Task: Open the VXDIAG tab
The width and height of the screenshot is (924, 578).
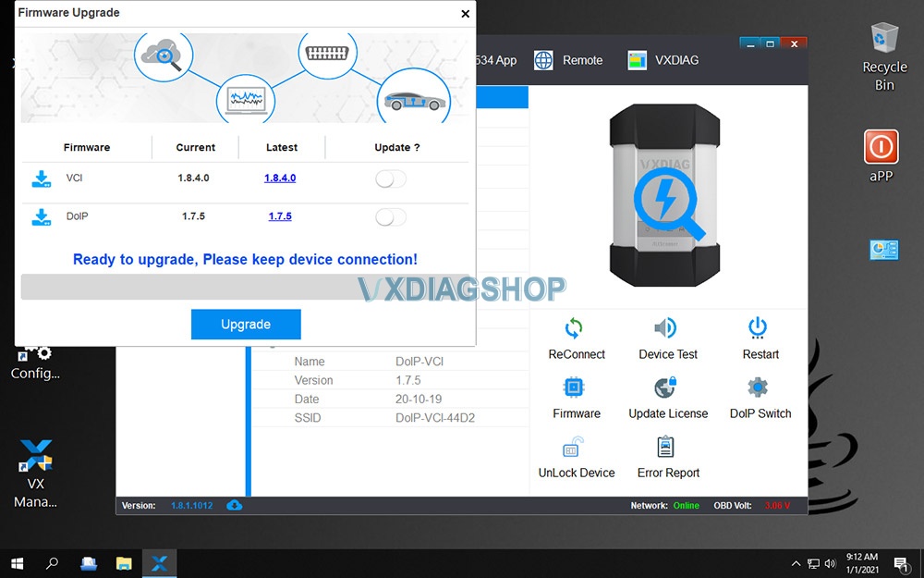Action: pos(663,60)
